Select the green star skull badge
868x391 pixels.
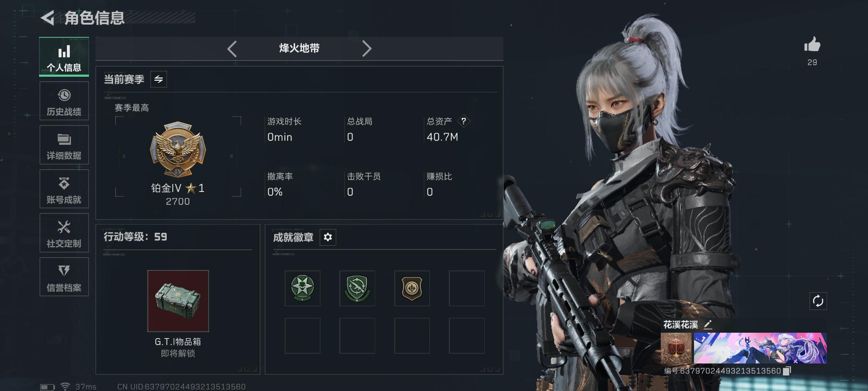[x=302, y=288]
